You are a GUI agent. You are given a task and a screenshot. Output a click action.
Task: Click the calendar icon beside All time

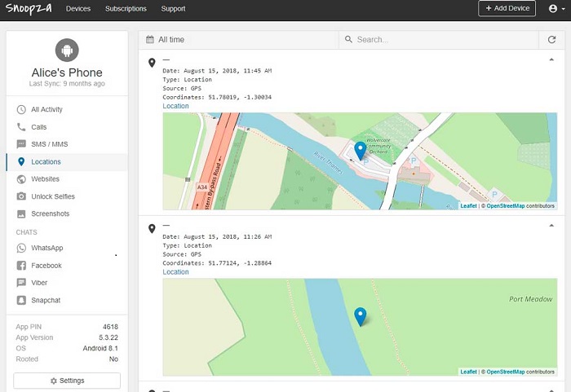coord(149,39)
